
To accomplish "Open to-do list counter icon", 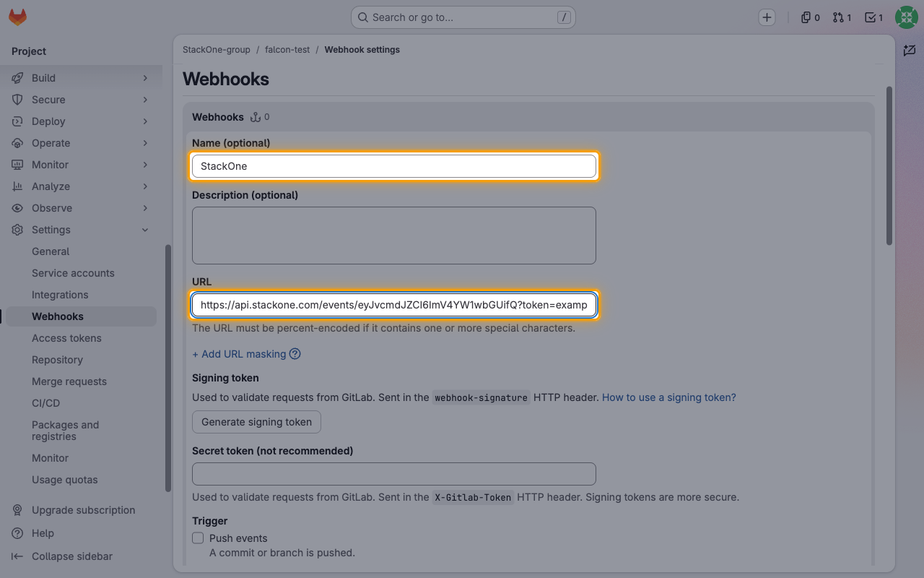I will click(873, 17).
